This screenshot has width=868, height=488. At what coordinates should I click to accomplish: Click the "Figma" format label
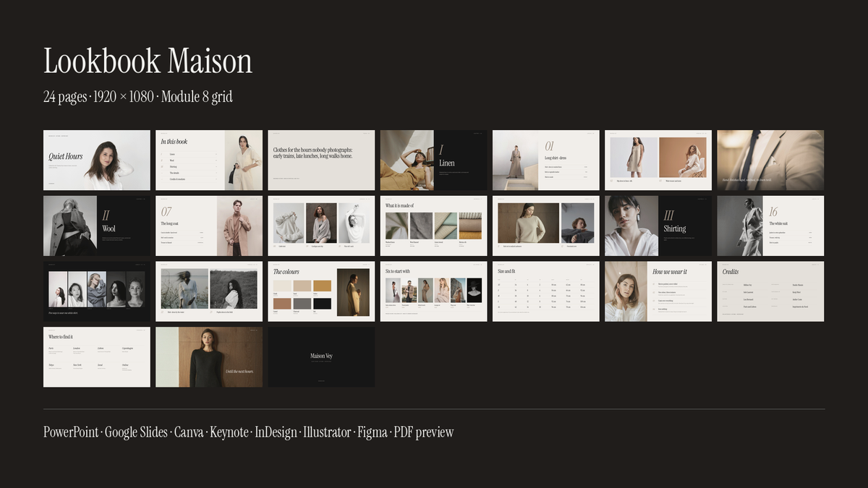pyautogui.click(x=373, y=432)
